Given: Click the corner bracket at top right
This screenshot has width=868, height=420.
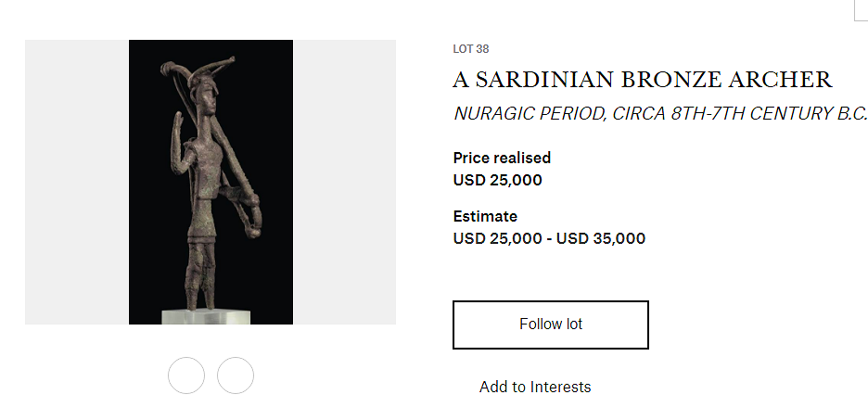Looking at the screenshot, I should pos(860,9).
